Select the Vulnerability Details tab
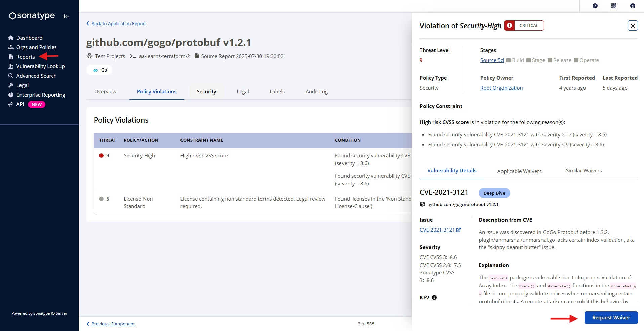The width and height of the screenshot is (644, 331). (452, 171)
